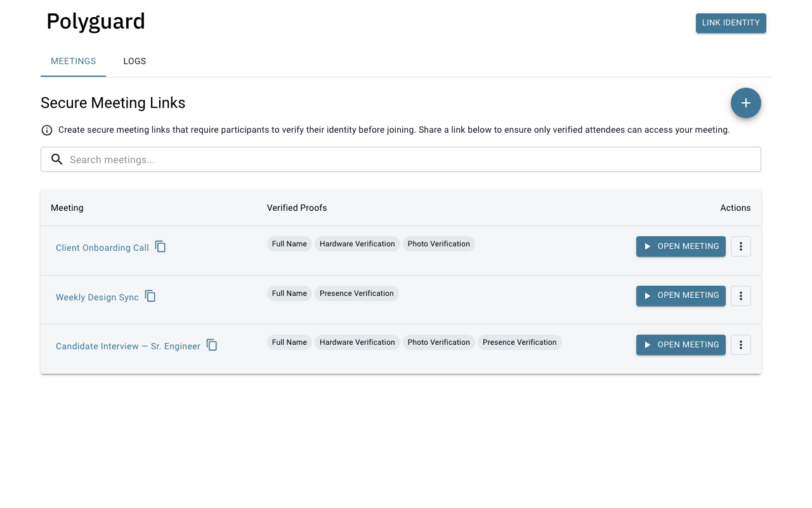Open the Client Onboarding Call link
Image resolution: width=812 pixels, height=508 pixels.
click(102, 248)
